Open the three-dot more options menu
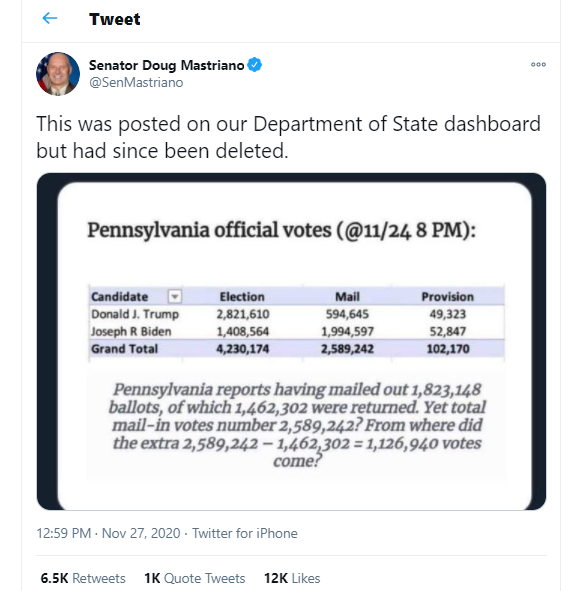This screenshot has height=591, width=585. [538, 64]
